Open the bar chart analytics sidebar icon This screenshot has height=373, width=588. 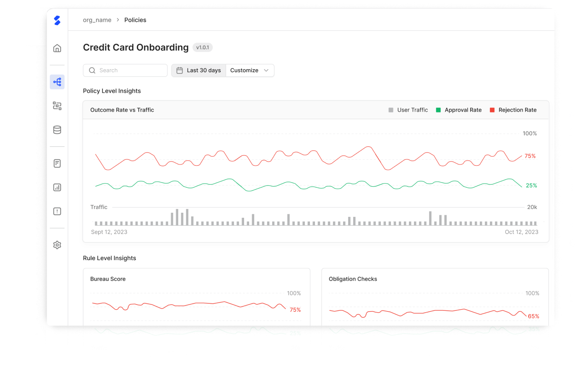(57, 188)
